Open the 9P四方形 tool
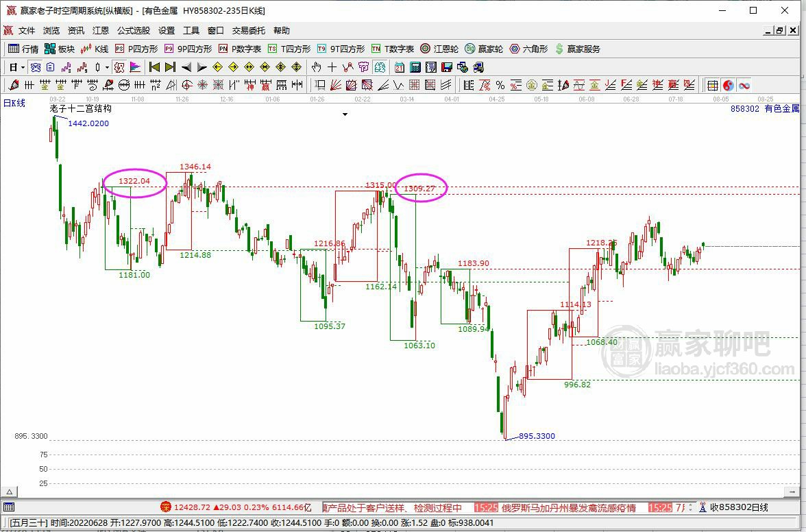This screenshot has height=532, width=806. pos(188,49)
